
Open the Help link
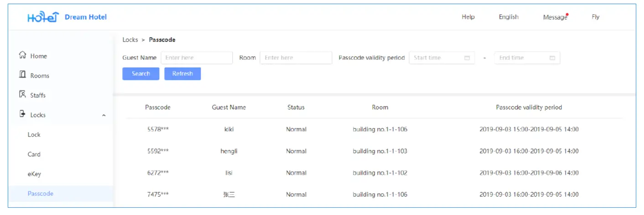(x=468, y=17)
